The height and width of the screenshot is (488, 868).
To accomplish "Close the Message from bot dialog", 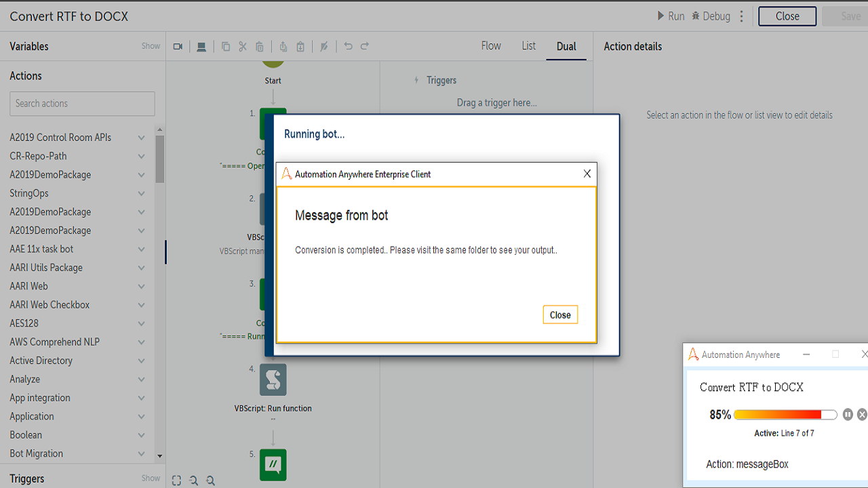I will tap(560, 314).
